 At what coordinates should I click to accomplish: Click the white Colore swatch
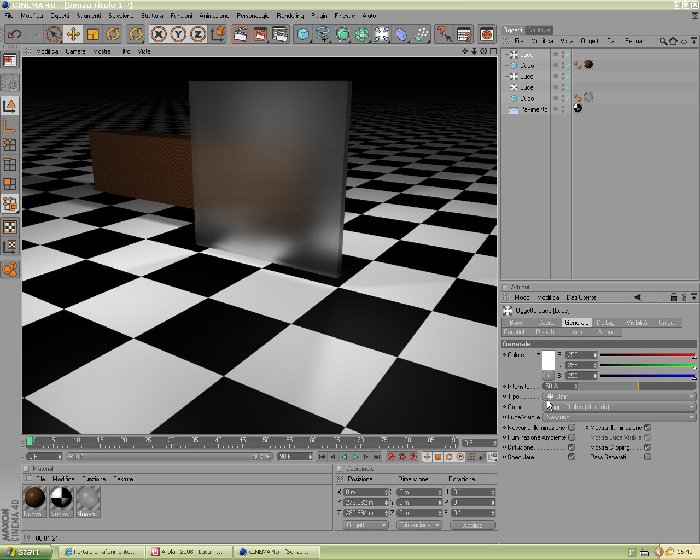549,361
